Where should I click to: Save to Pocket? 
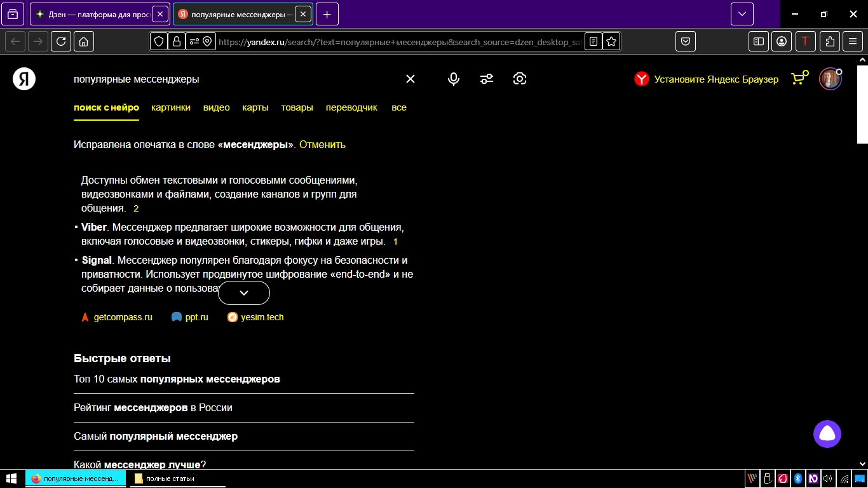[686, 41]
